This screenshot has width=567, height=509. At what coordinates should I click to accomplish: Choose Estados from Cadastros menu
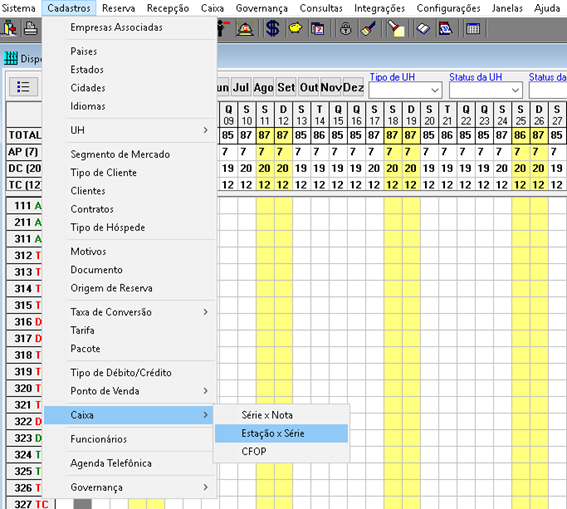click(x=129, y=69)
